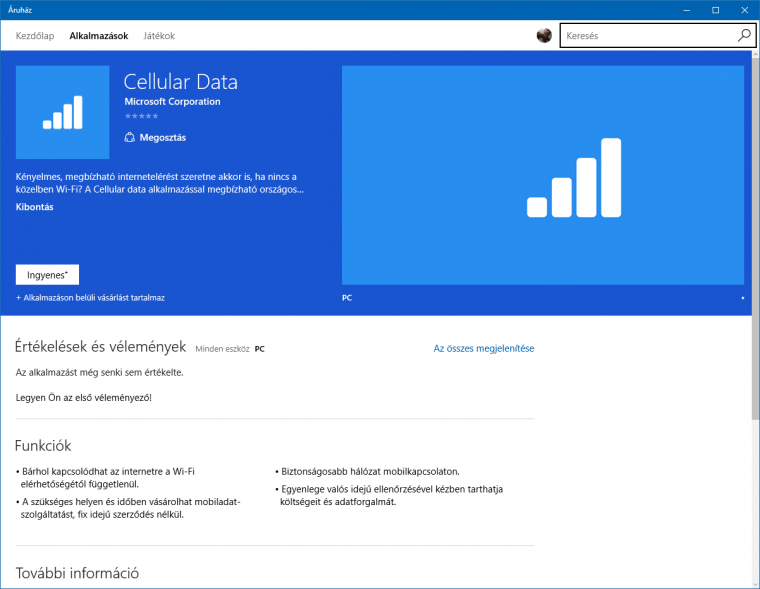Click '+ Alkalmazáson belüli vásárlást tartalmaz' note
Image resolution: width=760 pixels, height=589 pixels.
tap(90, 298)
